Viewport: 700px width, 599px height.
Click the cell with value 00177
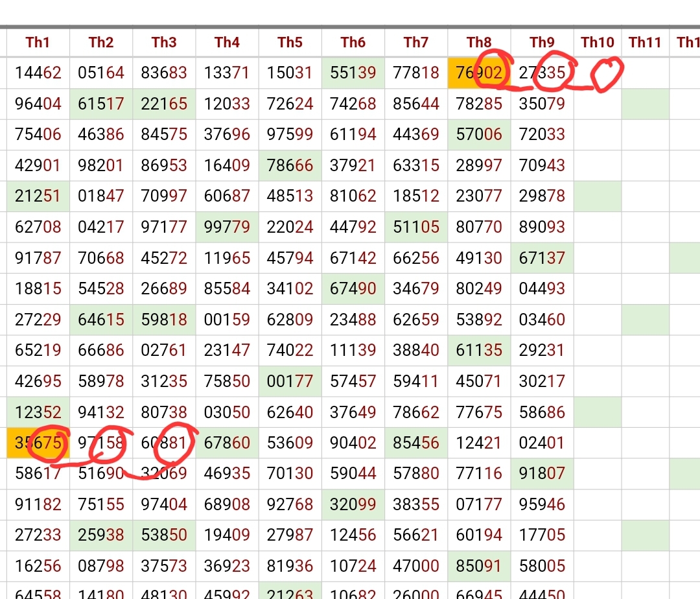pos(290,382)
